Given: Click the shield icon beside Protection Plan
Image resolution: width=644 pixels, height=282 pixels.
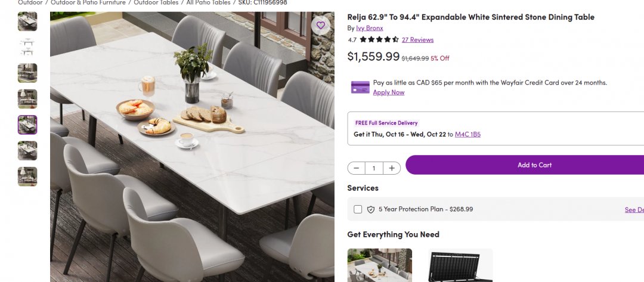Looking at the screenshot, I should click(x=371, y=210).
